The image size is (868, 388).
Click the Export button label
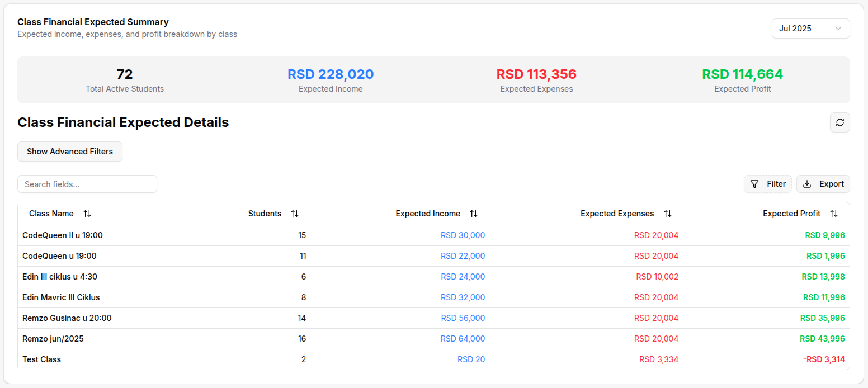tap(831, 184)
